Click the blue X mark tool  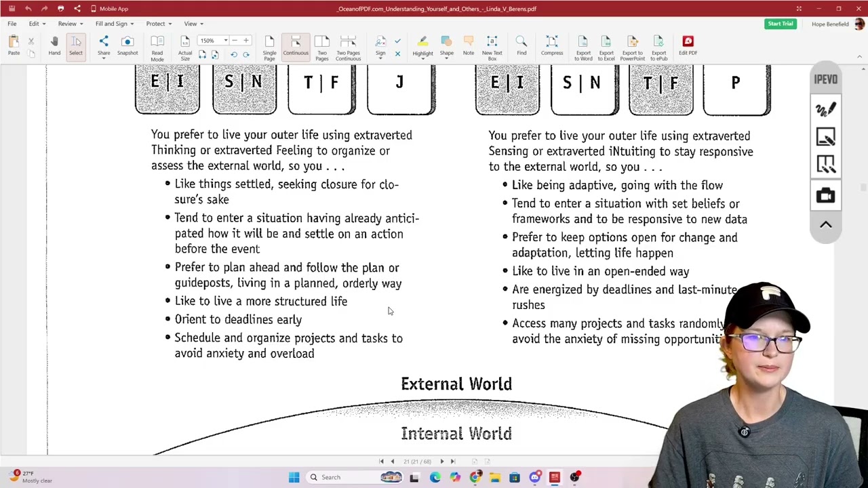397,54
